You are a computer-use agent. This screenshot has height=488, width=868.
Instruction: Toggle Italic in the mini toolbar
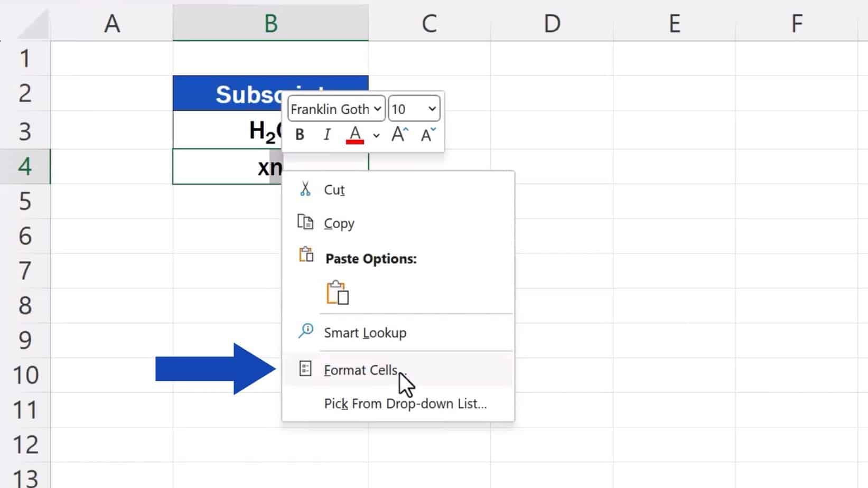(327, 135)
